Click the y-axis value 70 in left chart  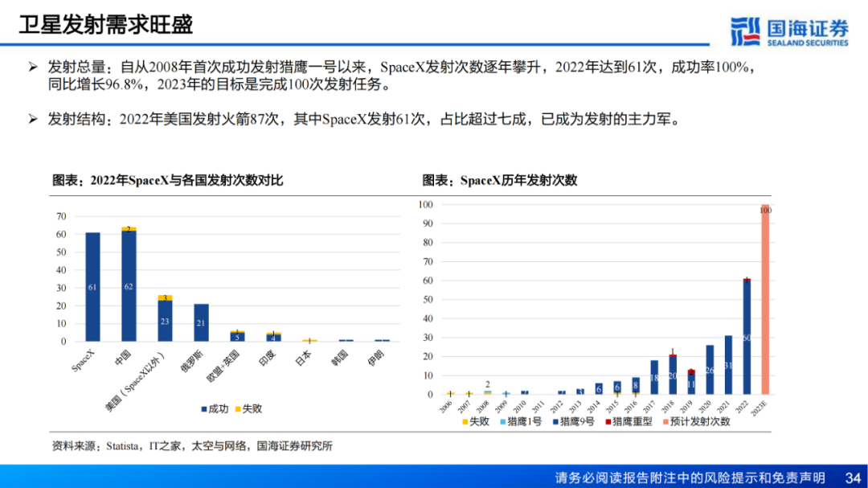coord(61,216)
